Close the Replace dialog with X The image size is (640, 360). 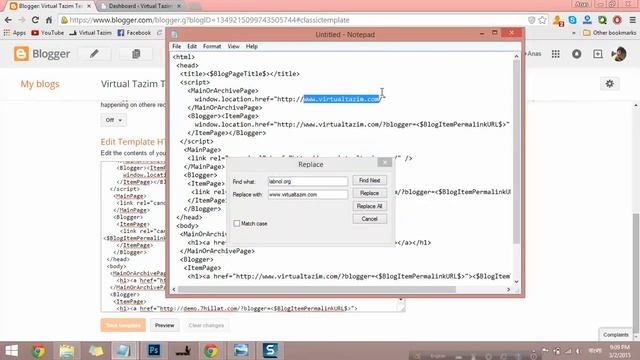[384, 162]
